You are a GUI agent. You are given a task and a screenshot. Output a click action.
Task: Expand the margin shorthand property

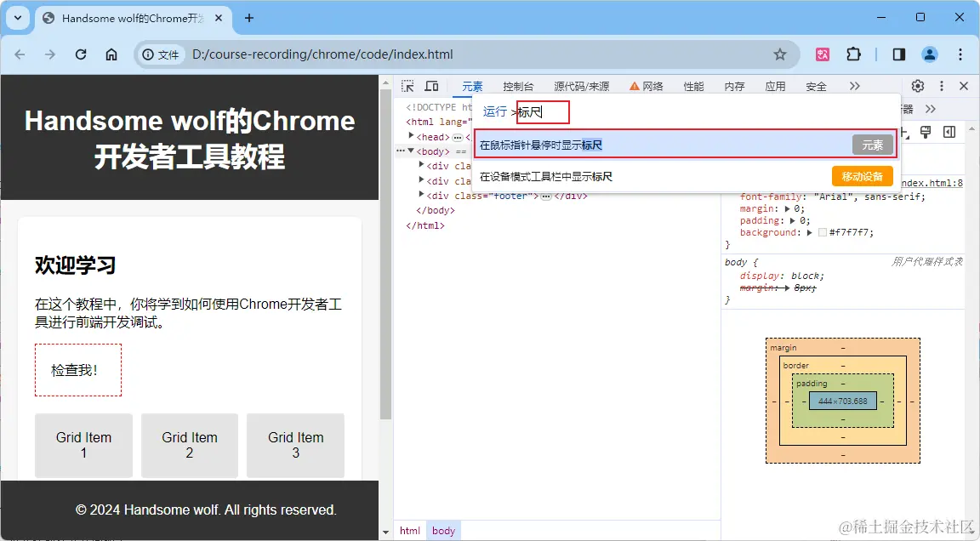[x=787, y=208]
